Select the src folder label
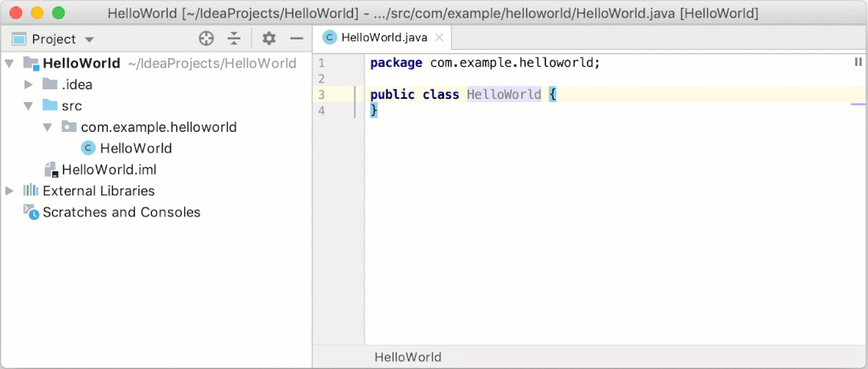The width and height of the screenshot is (868, 369). (x=72, y=105)
